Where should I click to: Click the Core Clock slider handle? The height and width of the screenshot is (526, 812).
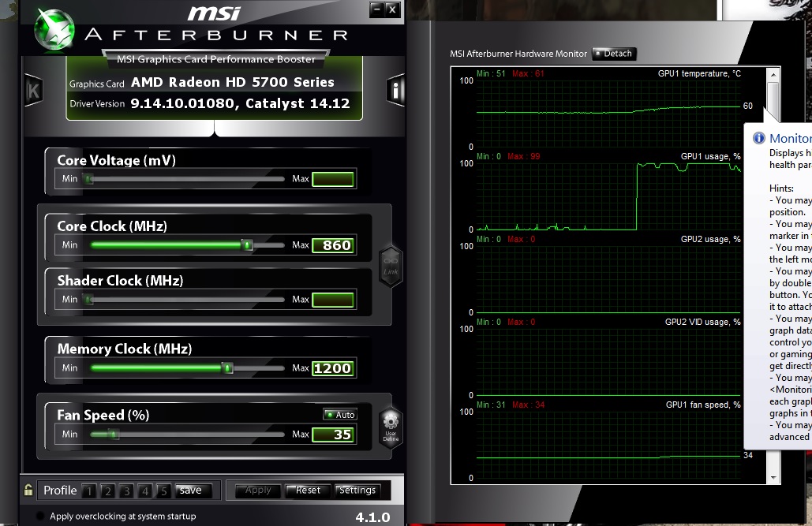(248, 245)
